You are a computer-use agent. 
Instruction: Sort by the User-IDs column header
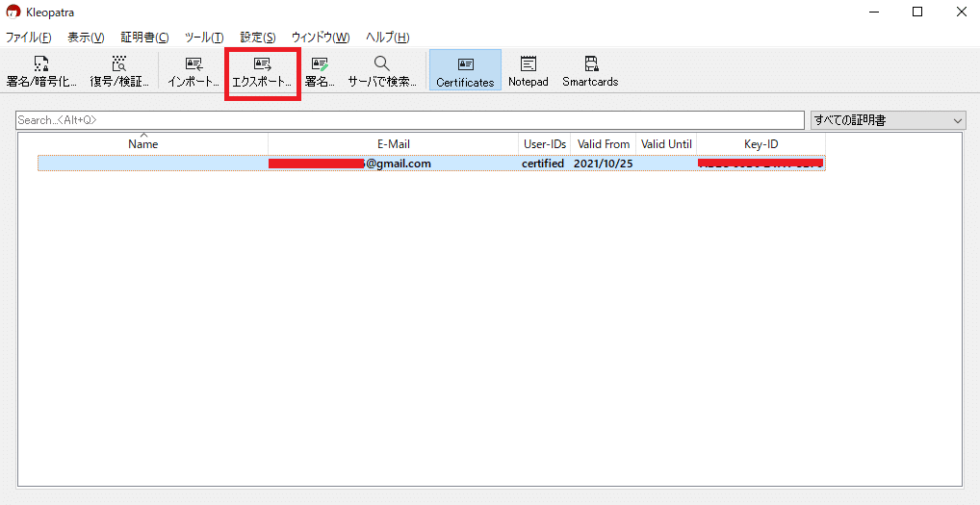[545, 143]
